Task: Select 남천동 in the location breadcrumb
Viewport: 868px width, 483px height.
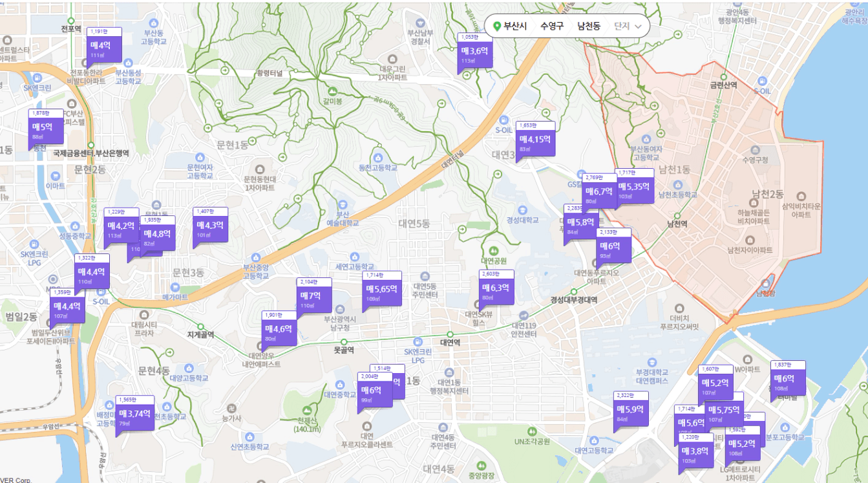Action: tap(588, 26)
